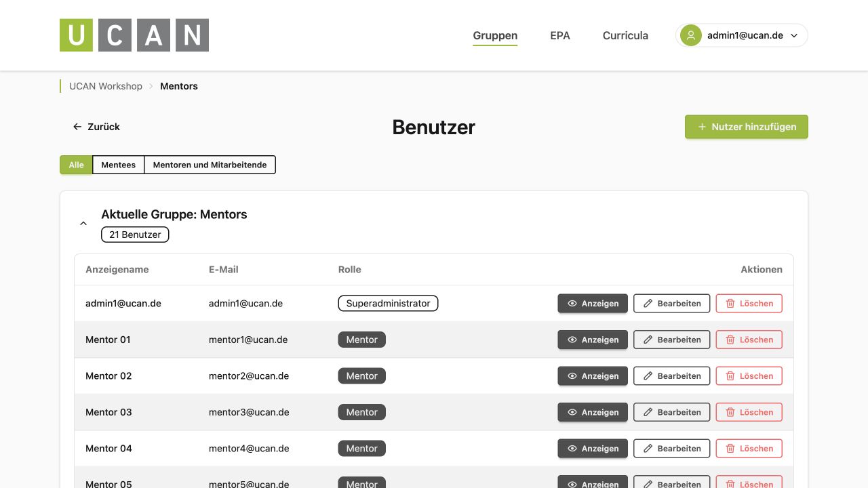Open Bearbeiten for Mentor 04
868x488 pixels.
pos(672,449)
